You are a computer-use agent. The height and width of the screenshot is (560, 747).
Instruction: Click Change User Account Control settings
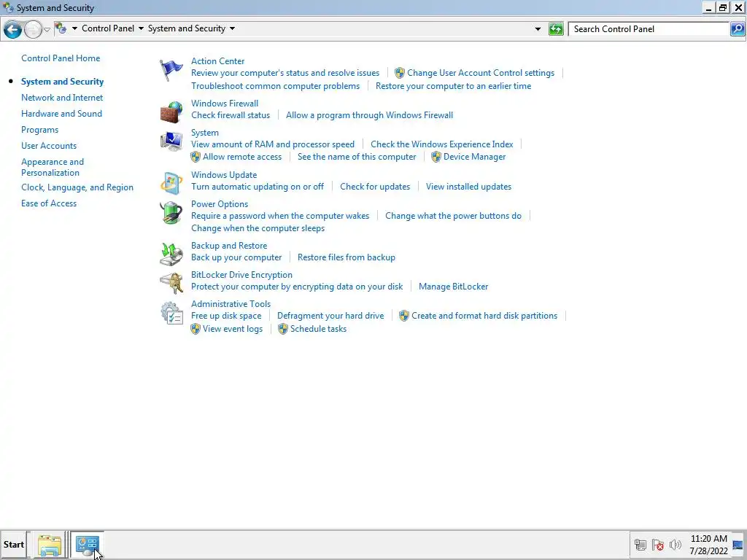tap(481, 73)
